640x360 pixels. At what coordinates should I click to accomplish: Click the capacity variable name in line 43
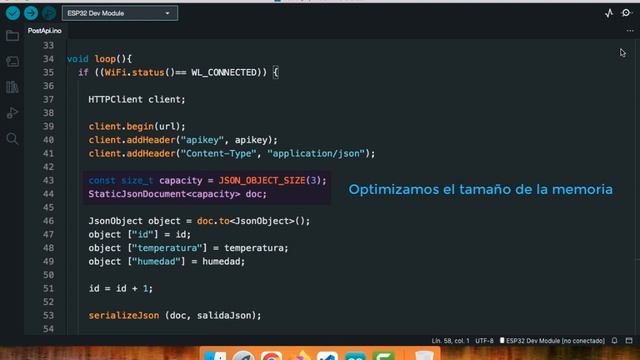(x=180, y=180)
